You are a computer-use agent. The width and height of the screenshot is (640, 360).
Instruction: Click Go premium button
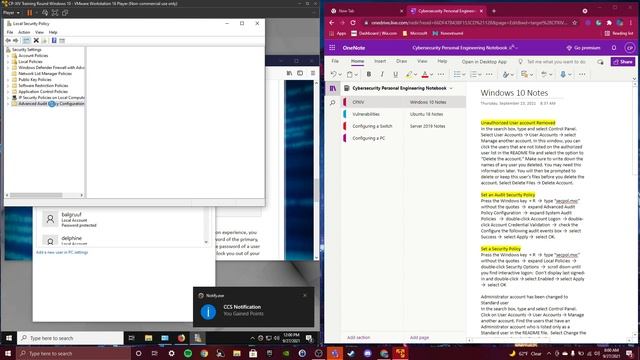[x=583, y=48]
